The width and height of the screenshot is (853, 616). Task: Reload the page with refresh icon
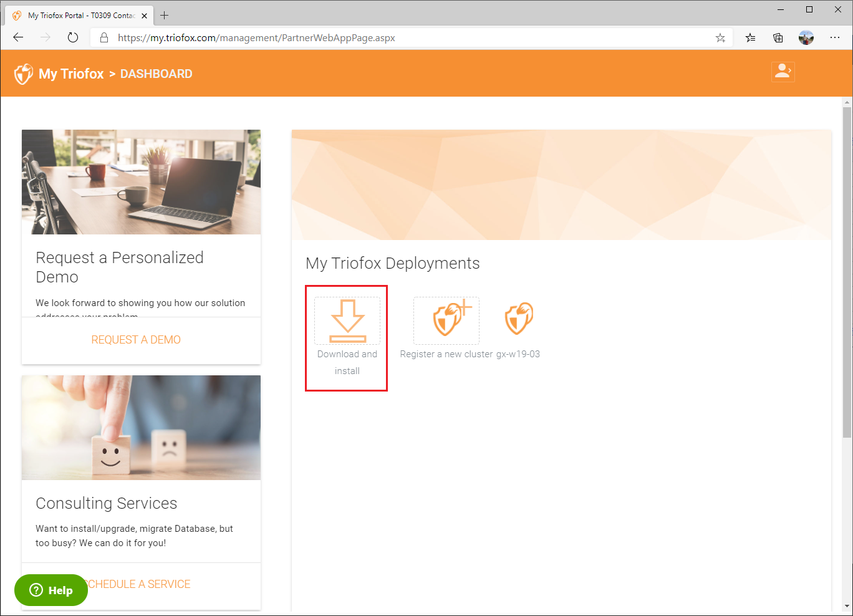point(73,37)
